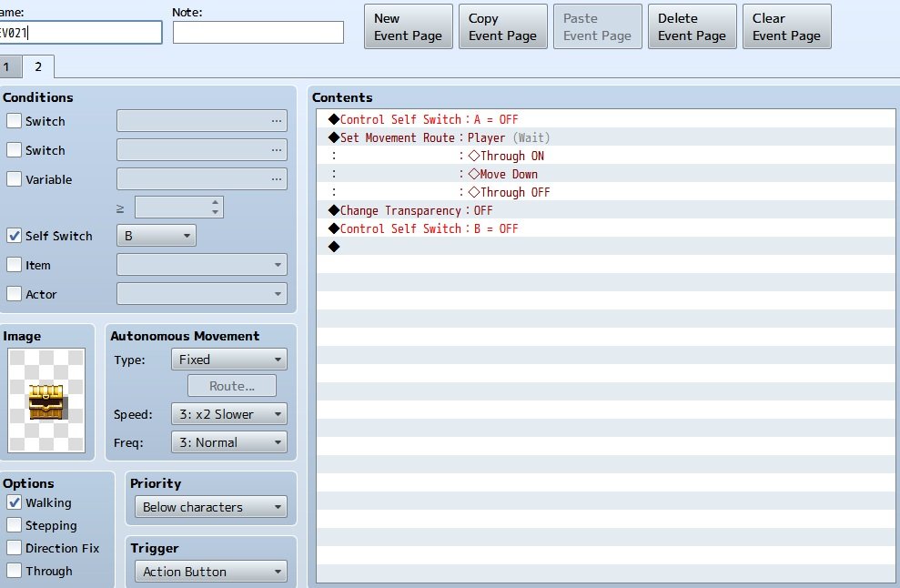Check the Through option
The height and width of the screenshot is (588, 900).
coord(14,571)
